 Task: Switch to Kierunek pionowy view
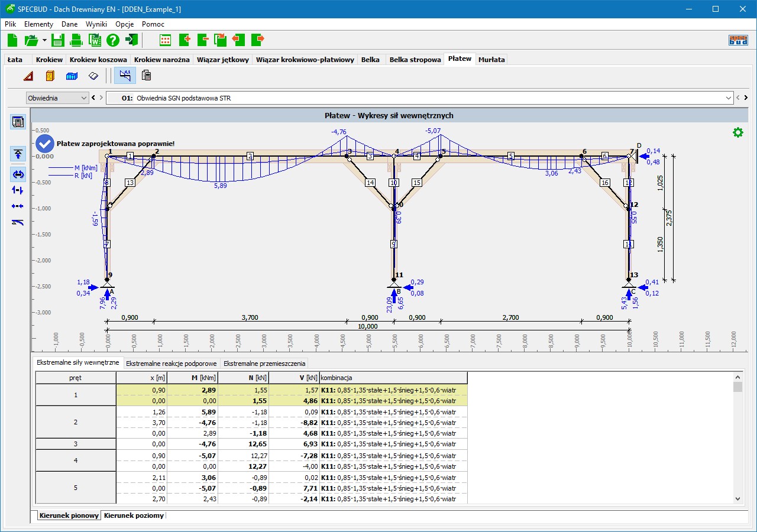click(x=69, y=515)
